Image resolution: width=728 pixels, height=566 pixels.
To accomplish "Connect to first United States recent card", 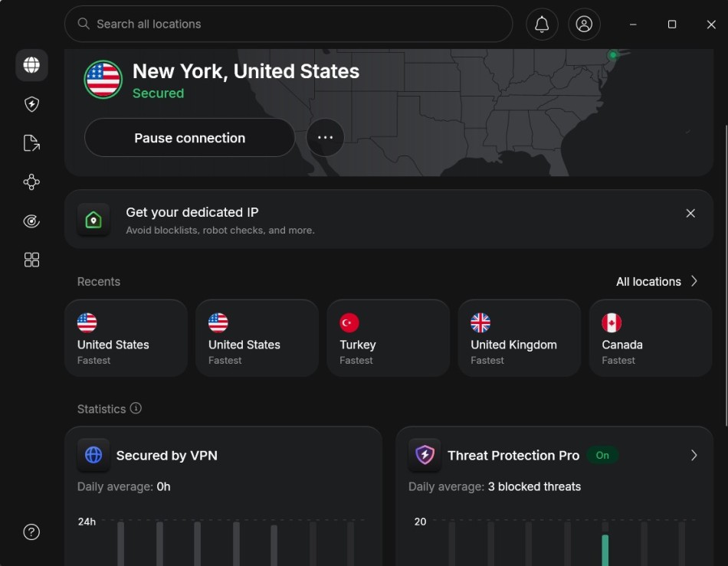I will (x=126, y=339).
